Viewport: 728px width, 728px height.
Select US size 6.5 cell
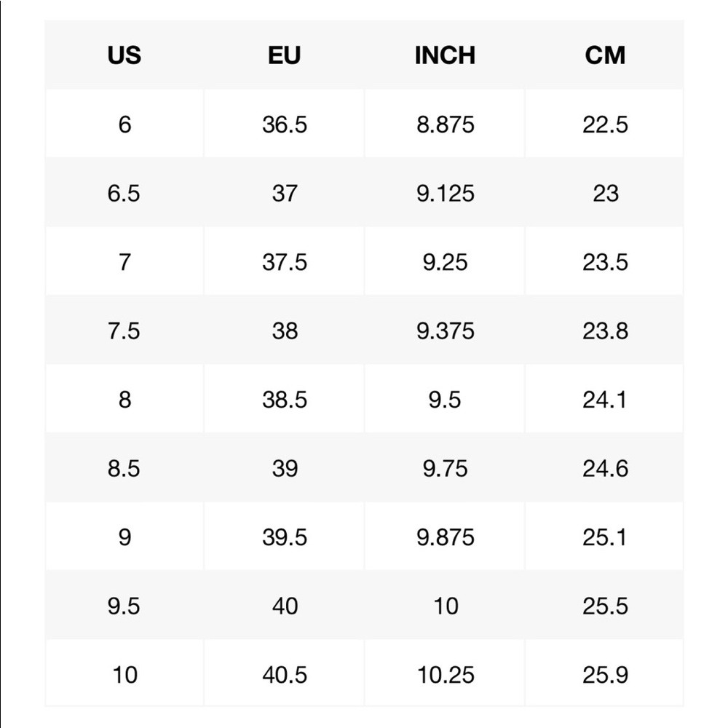click(x=124, y=193)
